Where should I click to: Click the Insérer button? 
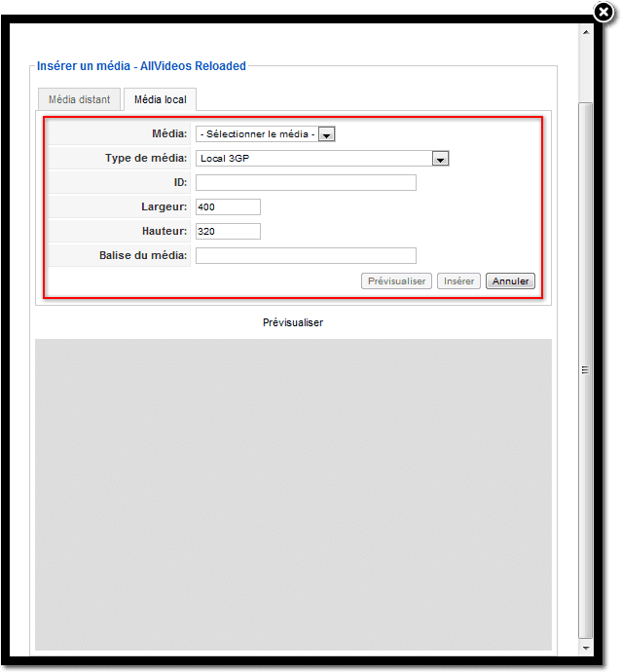pos(458,281)
